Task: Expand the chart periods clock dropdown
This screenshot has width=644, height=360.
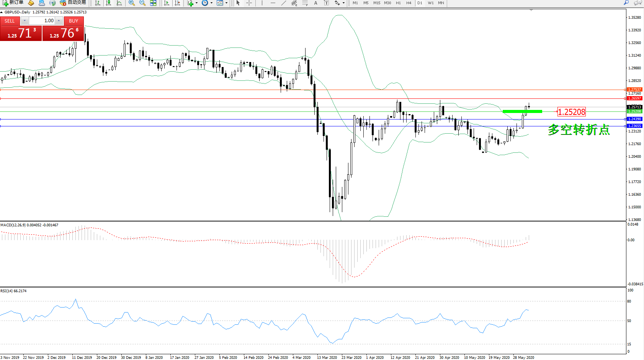Action: pyautogui.click(x=211, y=3)
